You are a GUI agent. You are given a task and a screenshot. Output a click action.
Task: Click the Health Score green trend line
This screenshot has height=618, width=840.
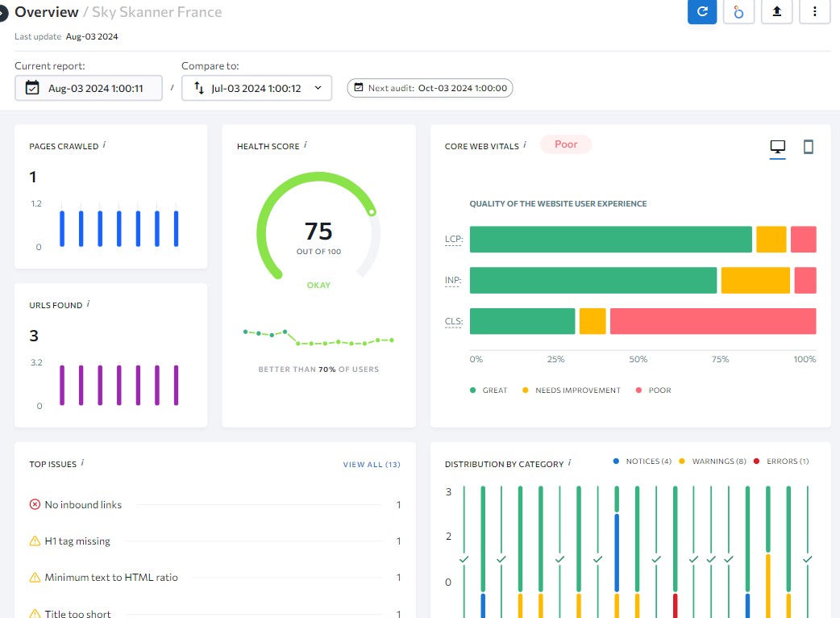point(318,338)
